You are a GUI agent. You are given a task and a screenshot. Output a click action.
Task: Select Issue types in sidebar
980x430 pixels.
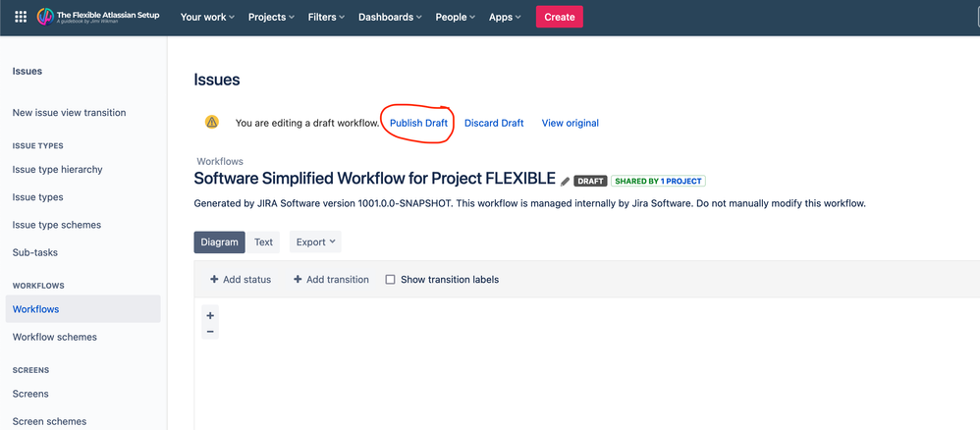[x=37, y=197]
